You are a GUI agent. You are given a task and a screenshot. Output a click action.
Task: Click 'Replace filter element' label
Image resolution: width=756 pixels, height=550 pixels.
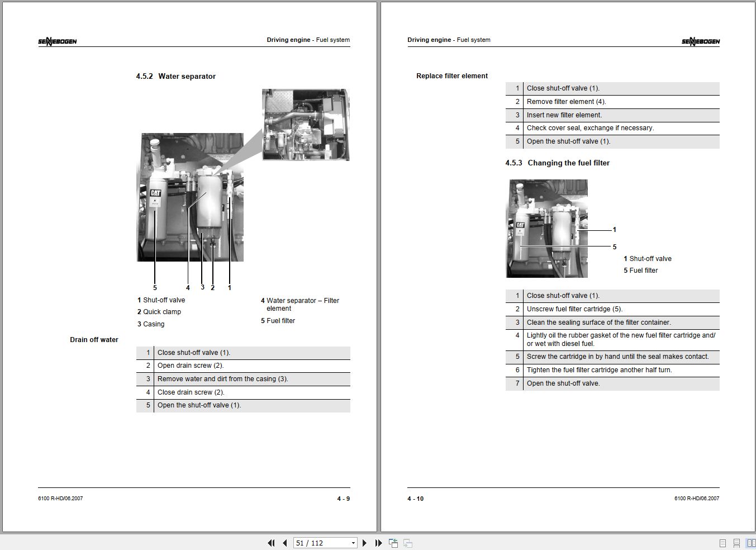452,75
